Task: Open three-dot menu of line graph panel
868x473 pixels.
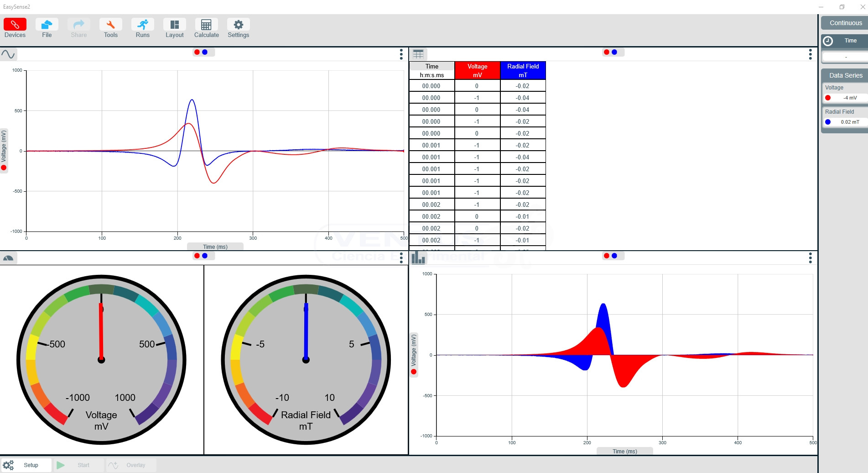Action: pos(401,54)
